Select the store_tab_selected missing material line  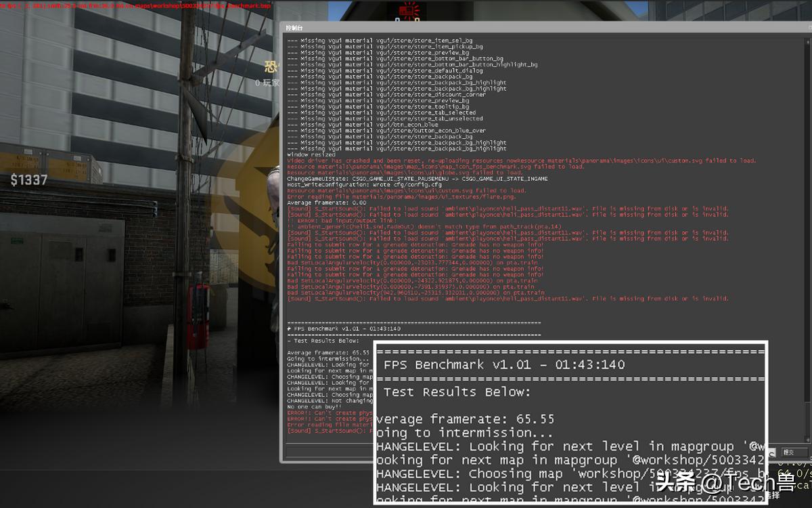tap(381, 112)
